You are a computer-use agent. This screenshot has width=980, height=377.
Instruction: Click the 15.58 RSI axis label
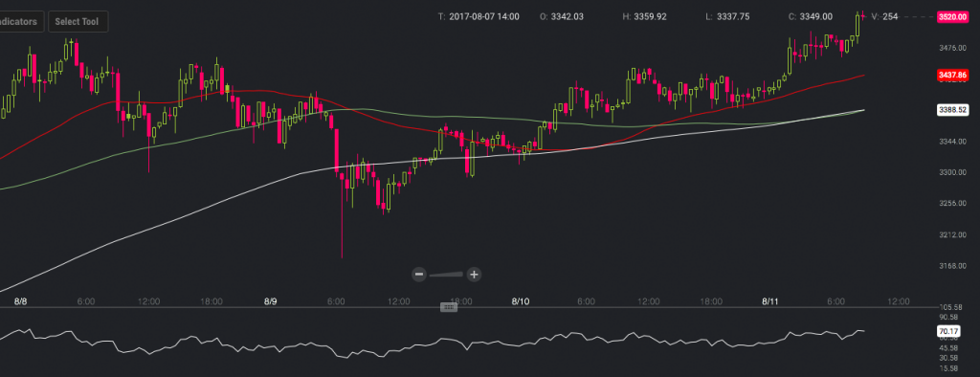click(948, 367)
